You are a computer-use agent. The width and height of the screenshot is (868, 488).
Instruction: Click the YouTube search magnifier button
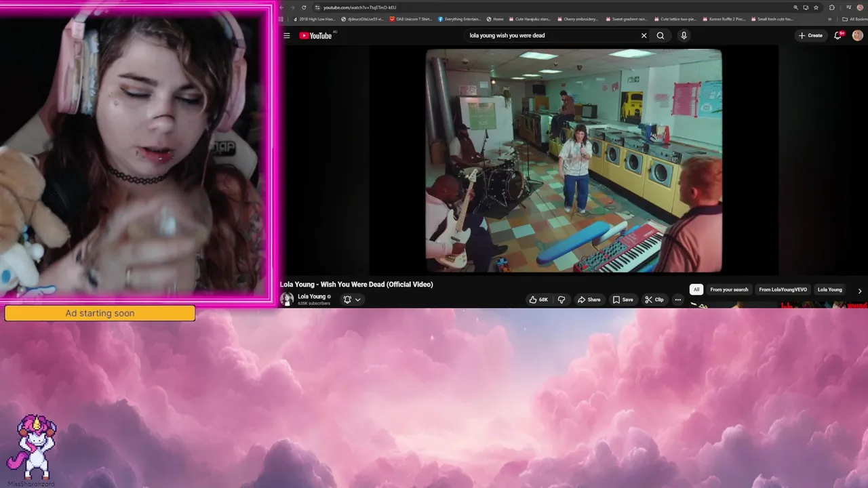point(660,35)
